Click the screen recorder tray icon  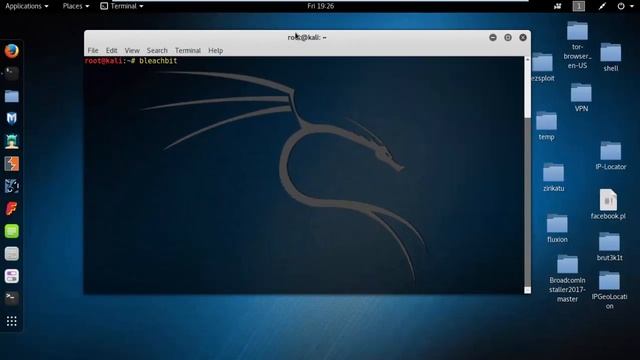[558, 6]
